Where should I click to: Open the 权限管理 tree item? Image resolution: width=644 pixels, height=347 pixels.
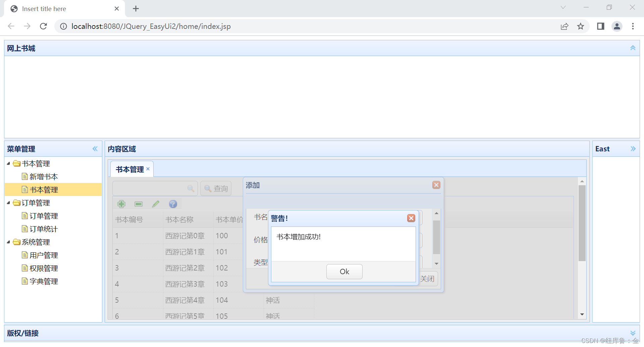[x=44, y=268]
